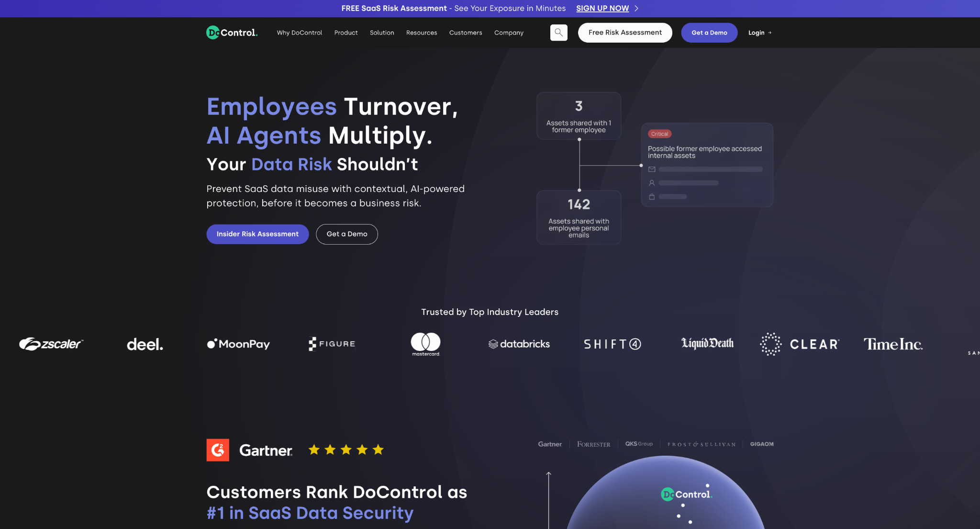Click the 'FREE SaaS Risk Assessment' banner text
980x529 pixels.
point(394,9)
